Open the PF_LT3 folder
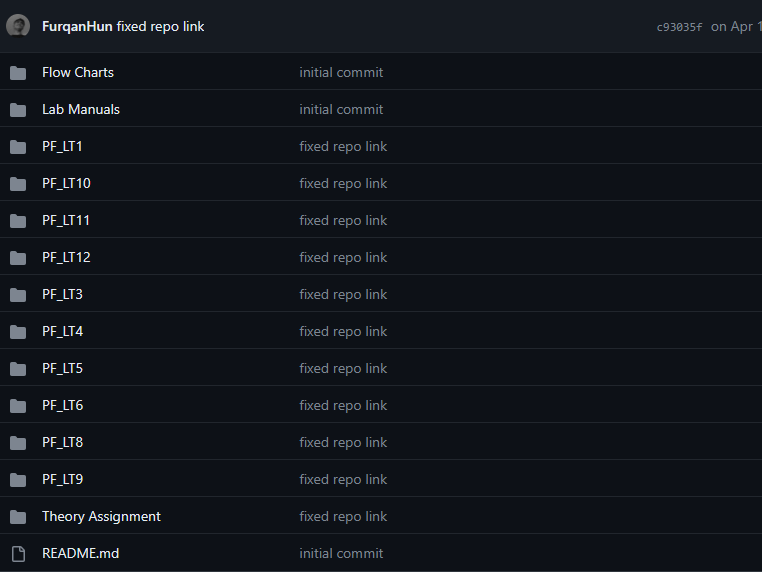This screenshot has width=762, height=572. coord(62,294)
